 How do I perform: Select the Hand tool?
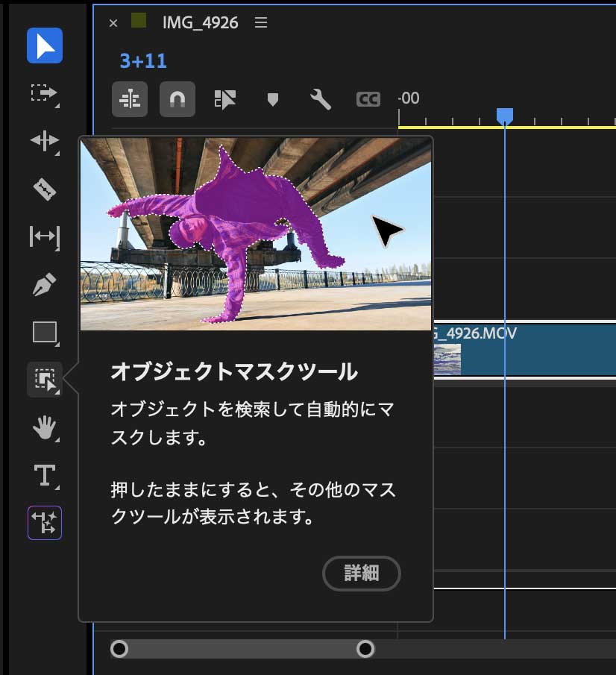tap(44, 428)
